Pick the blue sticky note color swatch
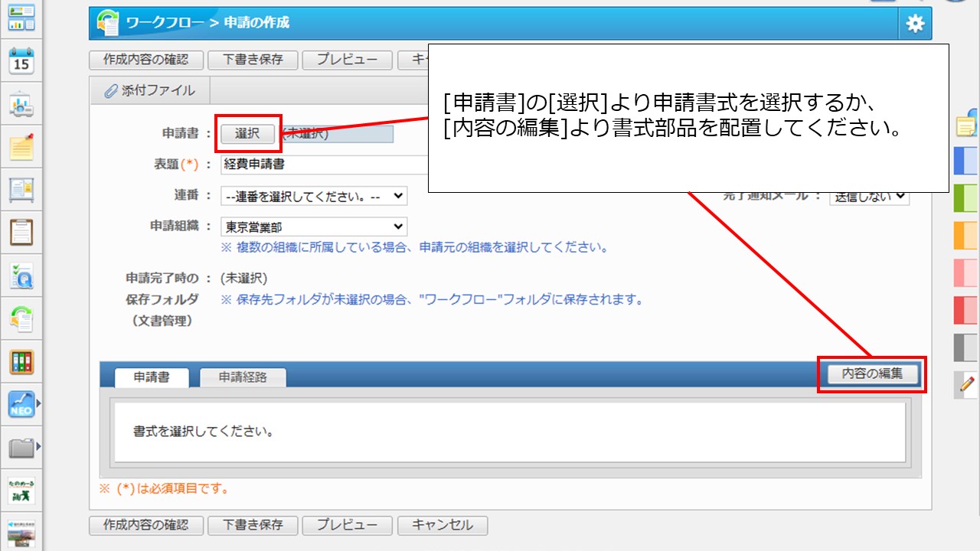Viewport: 980px width, 551px height. coord(964,161)
